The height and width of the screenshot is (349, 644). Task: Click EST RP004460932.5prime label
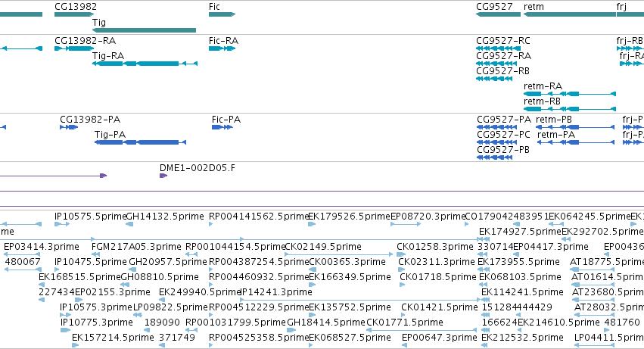pos(259,278)
